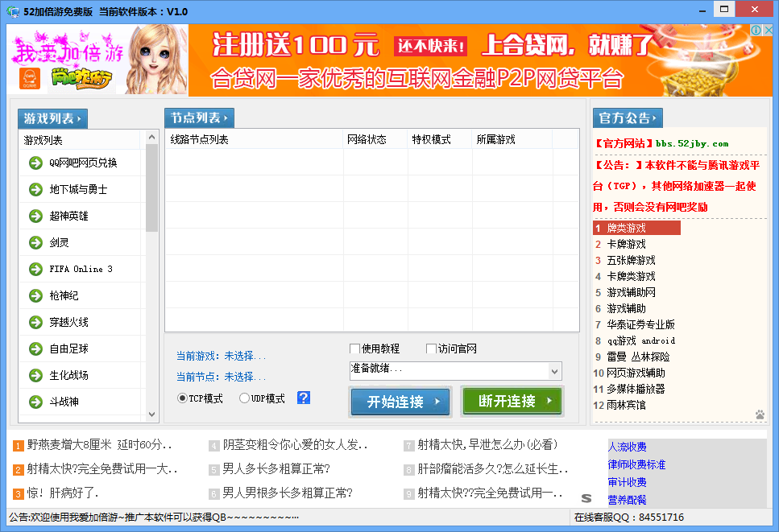Open official site link bbs.52jby.com
The width and height of the screenshot is (779, 532).
click(x=691, y=143)
